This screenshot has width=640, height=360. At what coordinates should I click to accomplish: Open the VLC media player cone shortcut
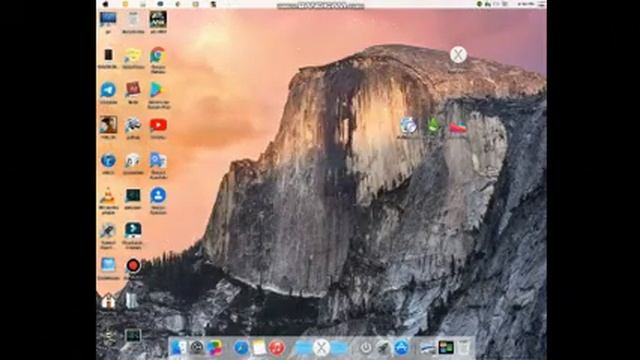point(108,196)
